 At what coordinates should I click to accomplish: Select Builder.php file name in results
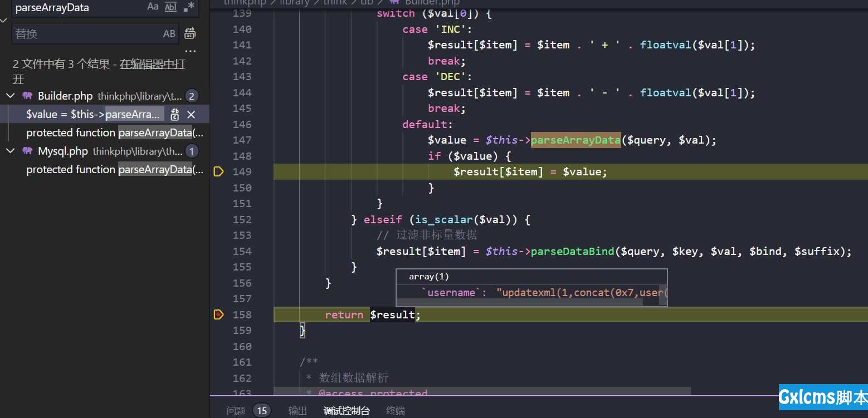point(65,96)
